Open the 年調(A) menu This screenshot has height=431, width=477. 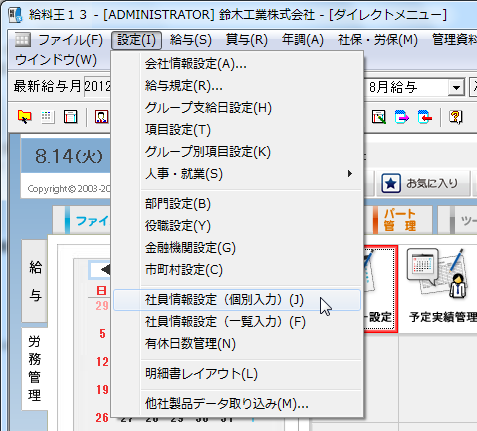[303, 40]
